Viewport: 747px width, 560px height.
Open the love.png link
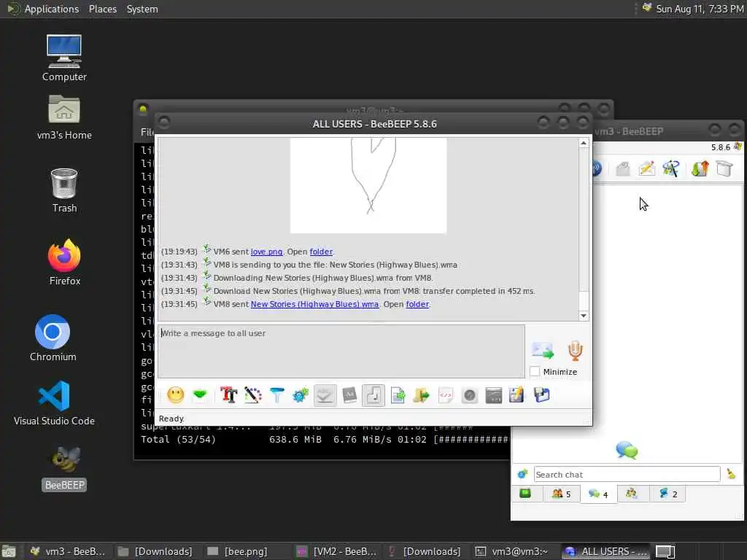pyautogui.click(x=266, y=252)
